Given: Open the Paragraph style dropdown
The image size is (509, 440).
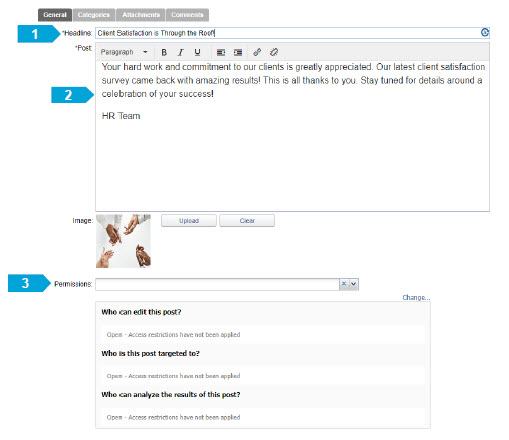Looking at the screenshot, I should (x=124, y=52).
